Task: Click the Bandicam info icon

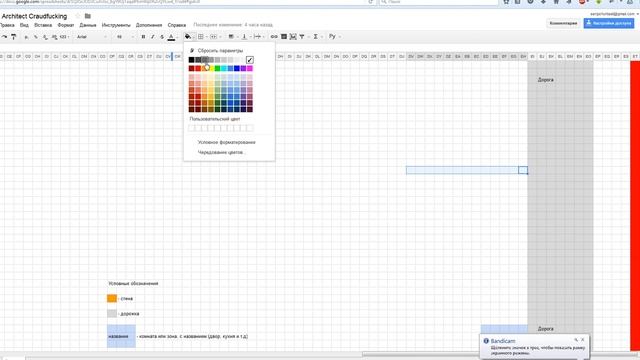Action: click(x=486, y=341)
